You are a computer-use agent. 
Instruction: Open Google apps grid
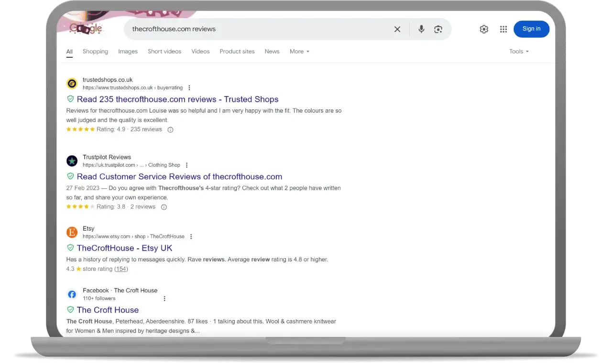tap(503, 29)
